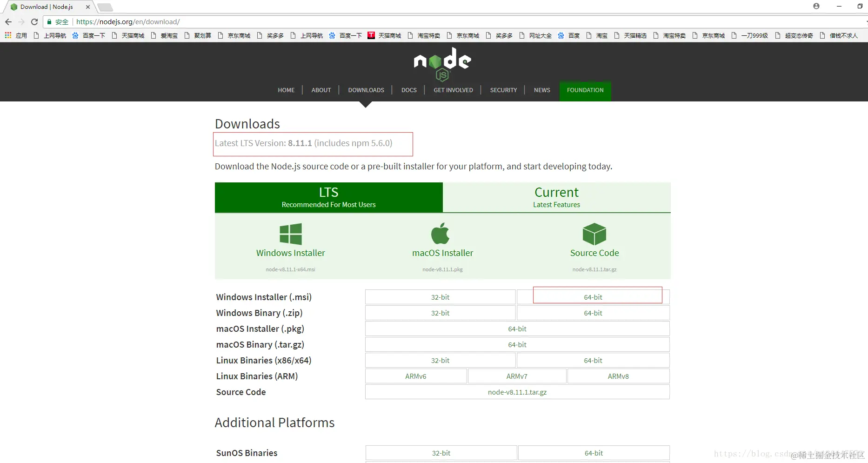Open the 天猫精选 bookmark
This screenshot has height=463, width=868.
pos(630,35)
